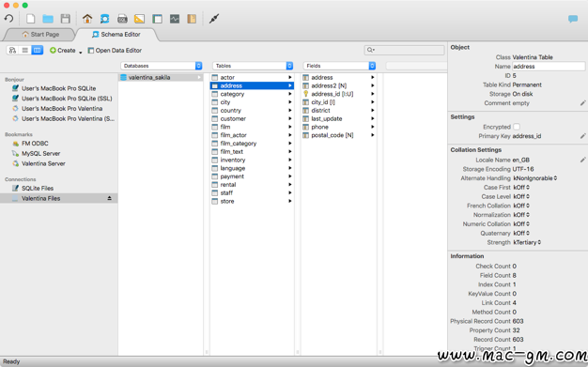Create a new document from toolbar
The image size is (588, 367).
coord(31,19)
